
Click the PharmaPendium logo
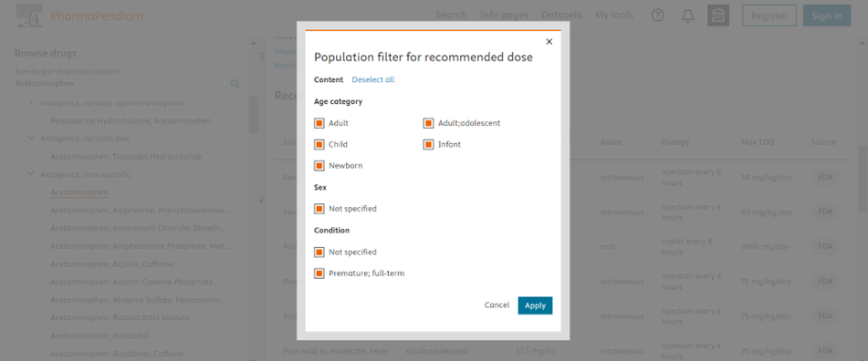[80, 16]
